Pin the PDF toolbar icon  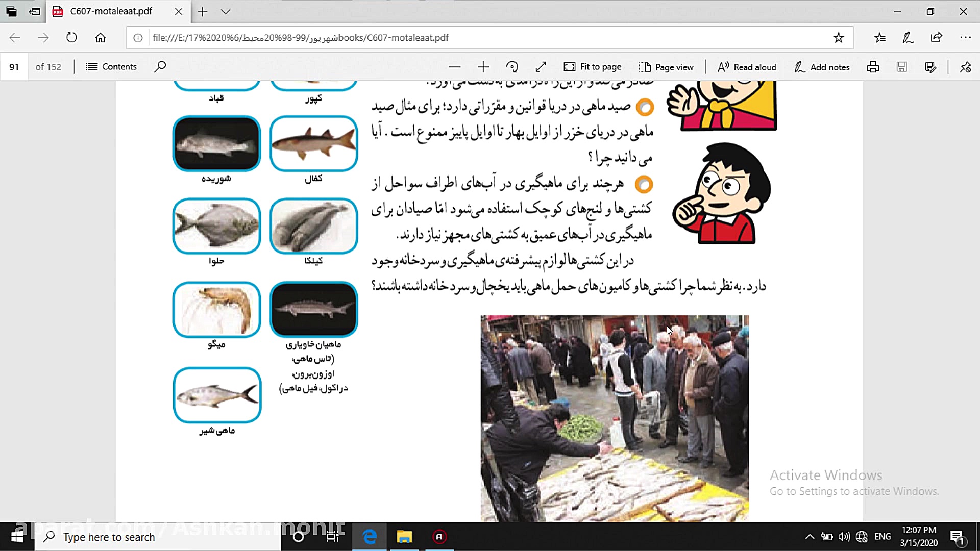(x=965, y=67)
